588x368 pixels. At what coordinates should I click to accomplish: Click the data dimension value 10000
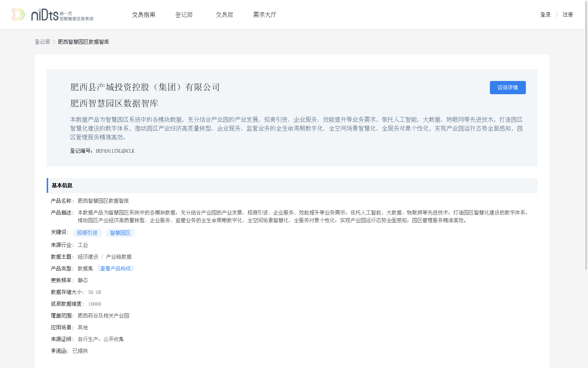tap(94, 304)
